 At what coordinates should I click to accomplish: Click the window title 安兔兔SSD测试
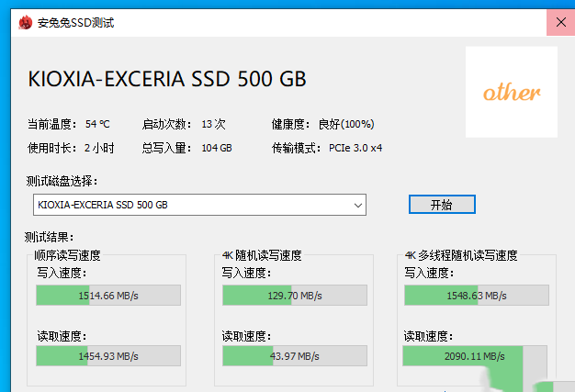(x=76, y=23)
